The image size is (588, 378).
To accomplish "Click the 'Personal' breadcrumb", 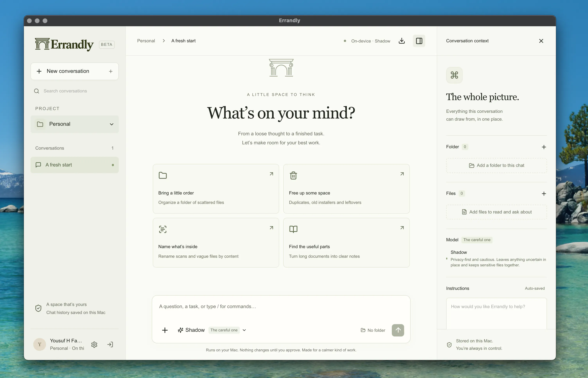I will (146, 41).
